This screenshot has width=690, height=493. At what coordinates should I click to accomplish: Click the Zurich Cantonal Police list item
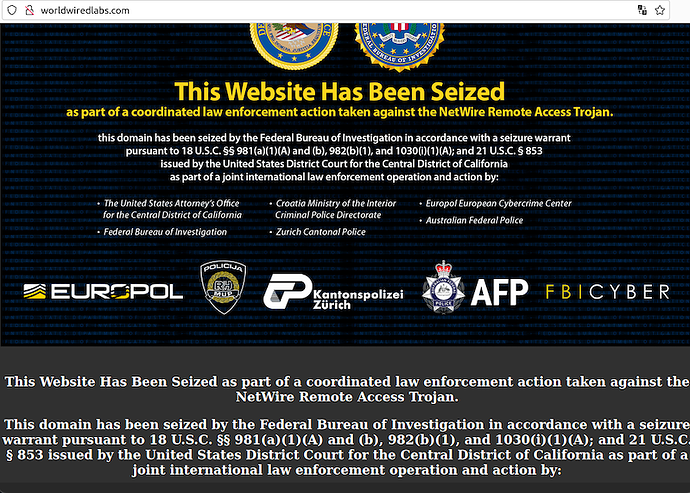pos(320,232)
